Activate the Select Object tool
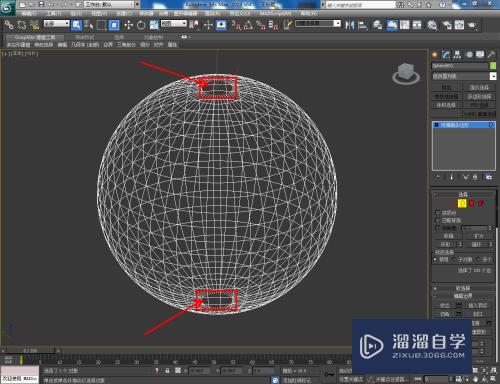Image resolution: width=500 pixels, height=384 pixels. pyautogui.click(x=76, y=25)
